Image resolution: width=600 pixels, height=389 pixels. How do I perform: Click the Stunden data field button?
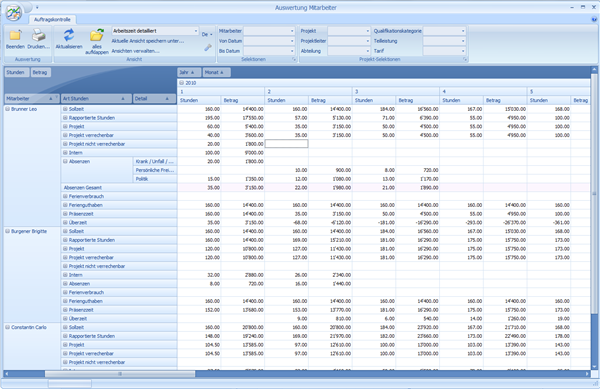(x=16, y=72)
